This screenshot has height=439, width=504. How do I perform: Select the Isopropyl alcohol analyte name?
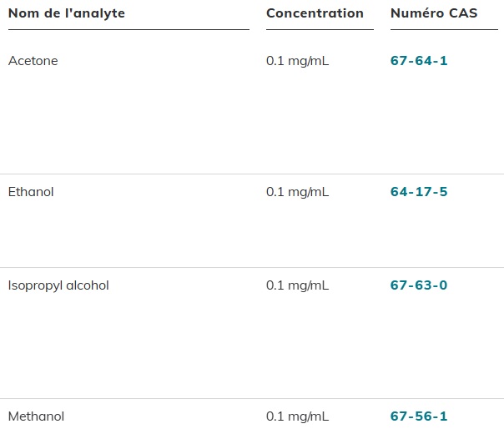tap(58, 285)
